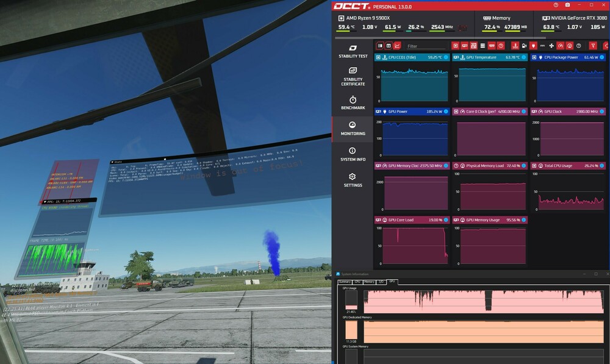Open info for GPU Core Load graph
The height and width of the screenshot is (364, 610).
click(446, 220)
